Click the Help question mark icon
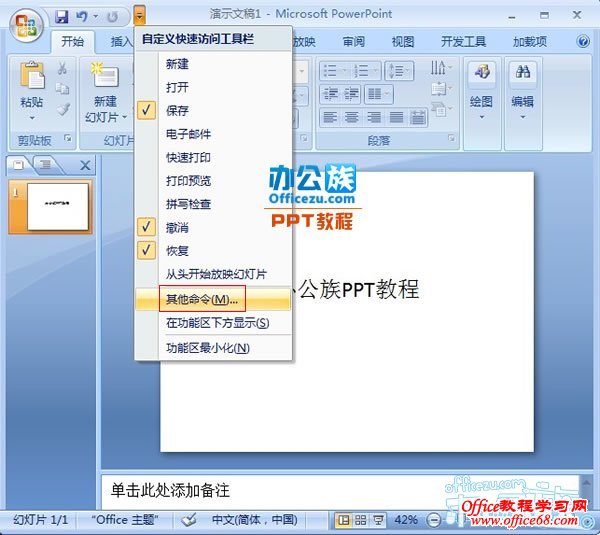Screen dimensions: 600x535 coord(583,41)
